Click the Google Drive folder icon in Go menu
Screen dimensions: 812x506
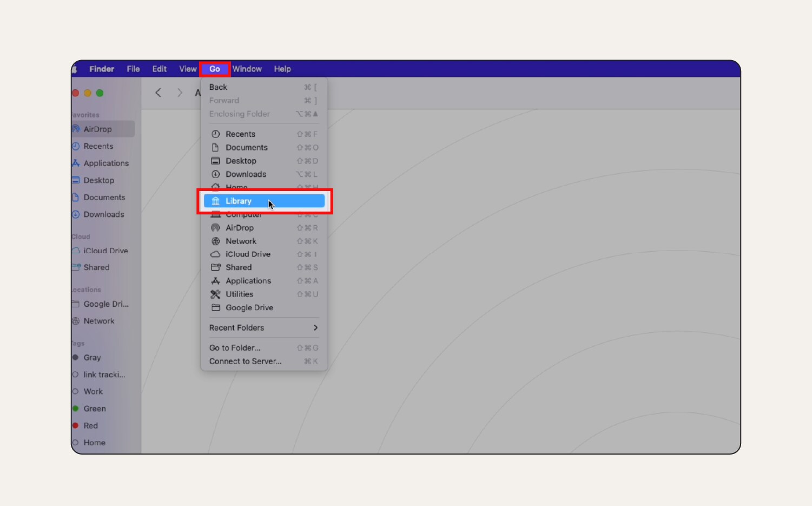[215, 307]
